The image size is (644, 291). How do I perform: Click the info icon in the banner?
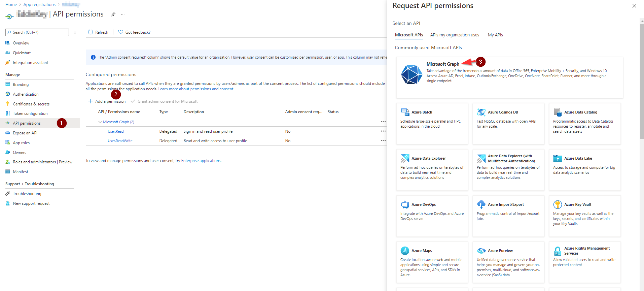(x=93, y=57)
